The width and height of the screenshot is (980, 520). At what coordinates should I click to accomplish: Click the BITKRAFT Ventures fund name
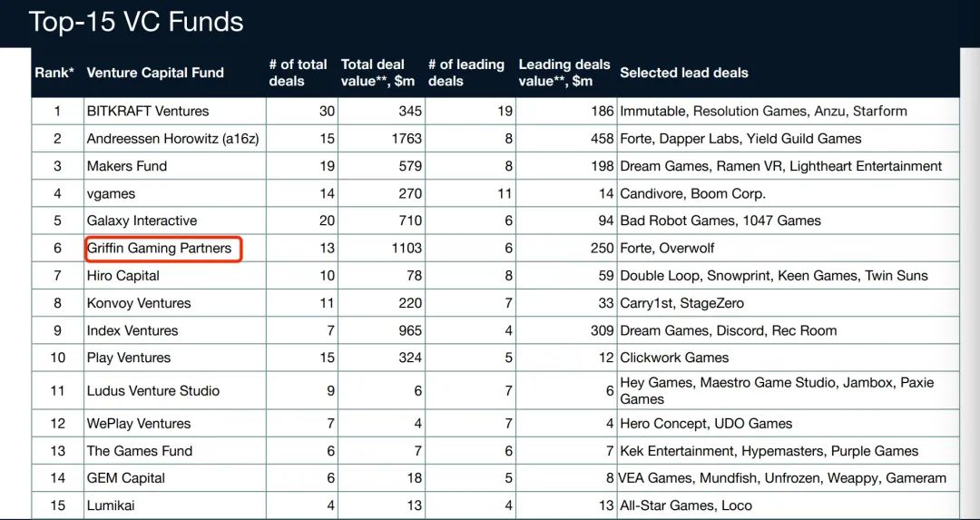148,112
